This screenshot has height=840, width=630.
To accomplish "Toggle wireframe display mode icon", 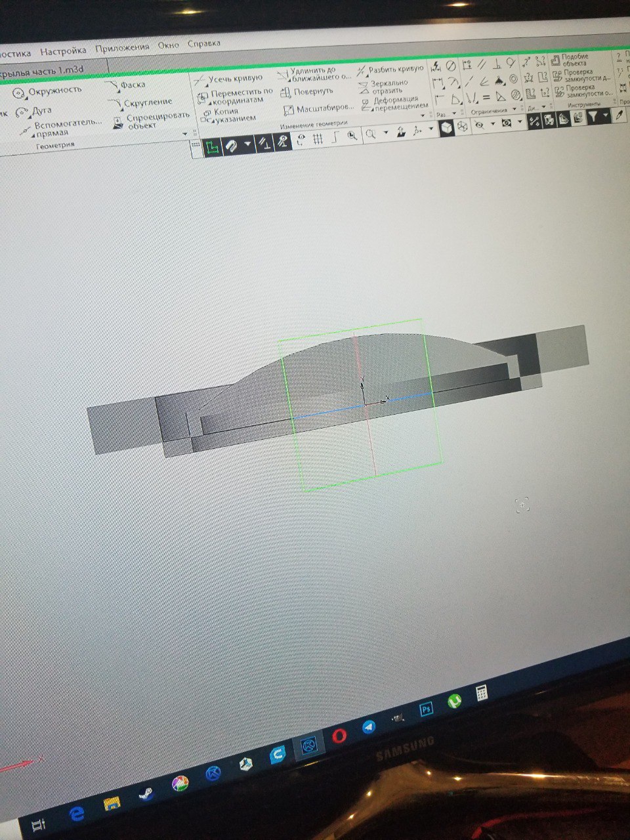I will click(463, 127).
